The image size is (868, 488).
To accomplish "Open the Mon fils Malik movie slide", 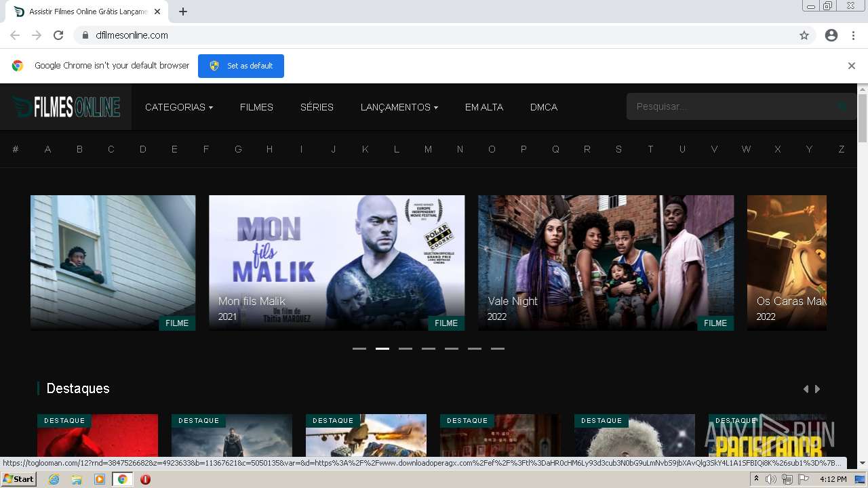I will (337, 263).
